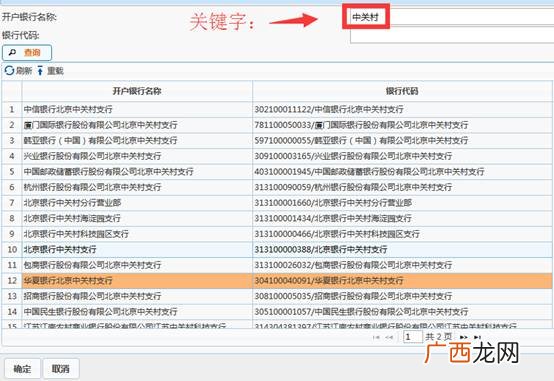Go to first page icon
This screenshot has width=554, height=381.
coord(376,338)
